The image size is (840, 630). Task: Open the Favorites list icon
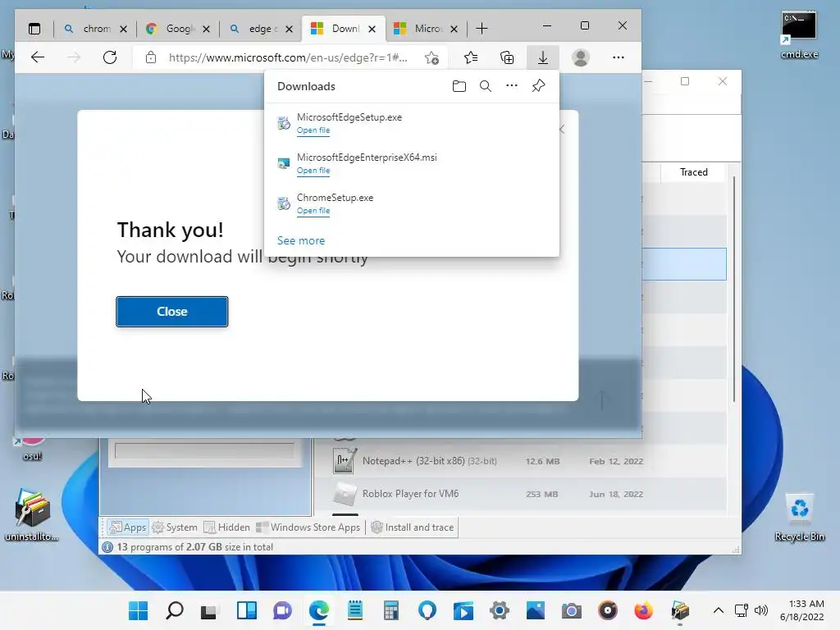click(471, 57)
